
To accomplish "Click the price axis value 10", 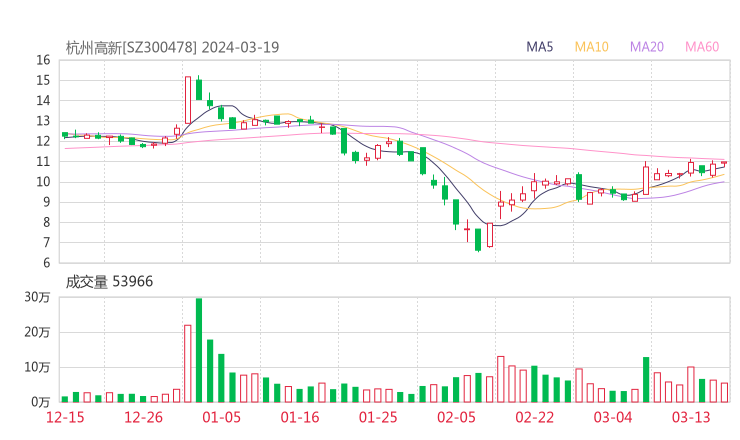I will pyautogui.click(x=43, y=182).
